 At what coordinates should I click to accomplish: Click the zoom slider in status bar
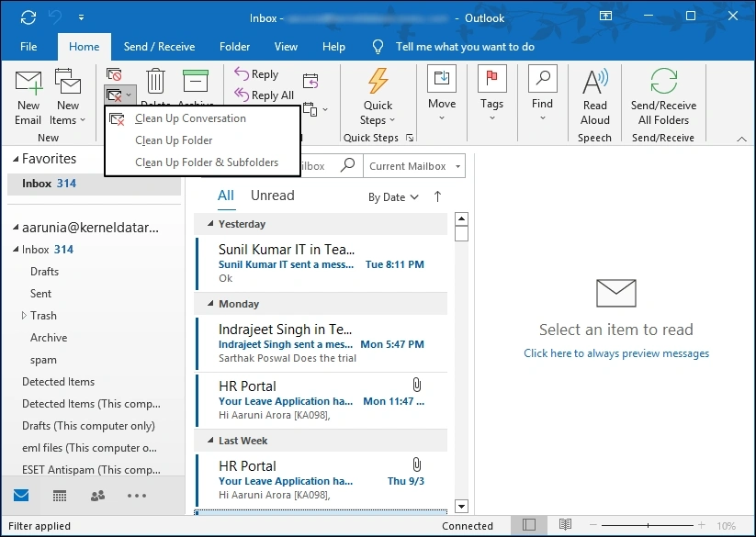tap(648, 525)
